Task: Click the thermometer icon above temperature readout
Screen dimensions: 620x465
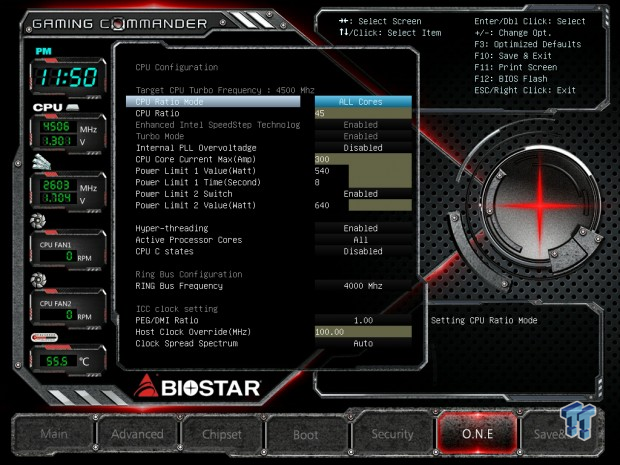Action: [x=44, y=337]
